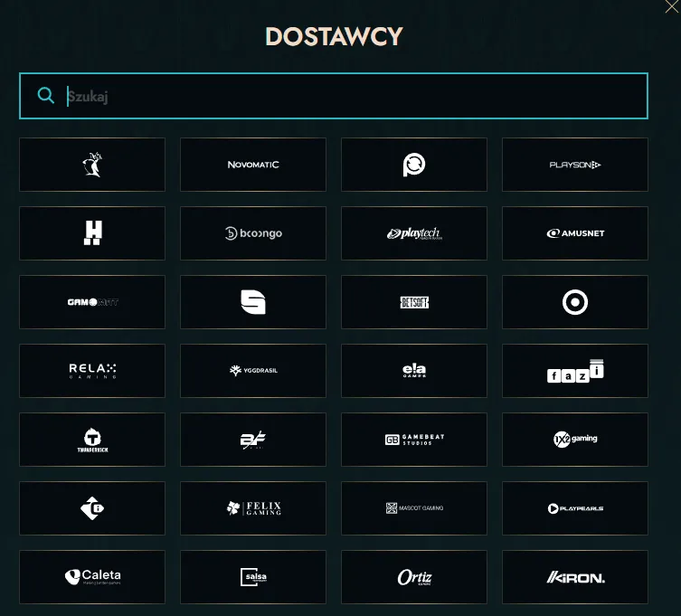Viewport: 681px width, 616px height.
Task: Choose the Betsoft provider
Action: 414,302
